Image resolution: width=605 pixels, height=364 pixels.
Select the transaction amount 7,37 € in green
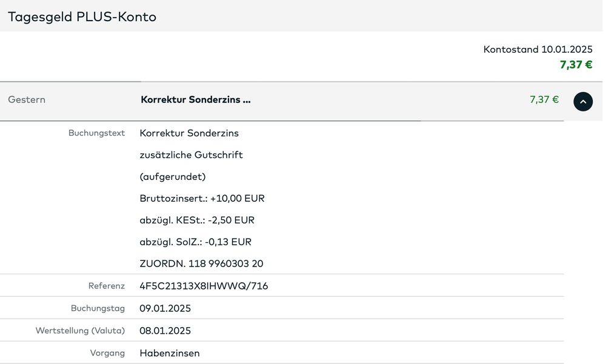click(x=543, y=99)
